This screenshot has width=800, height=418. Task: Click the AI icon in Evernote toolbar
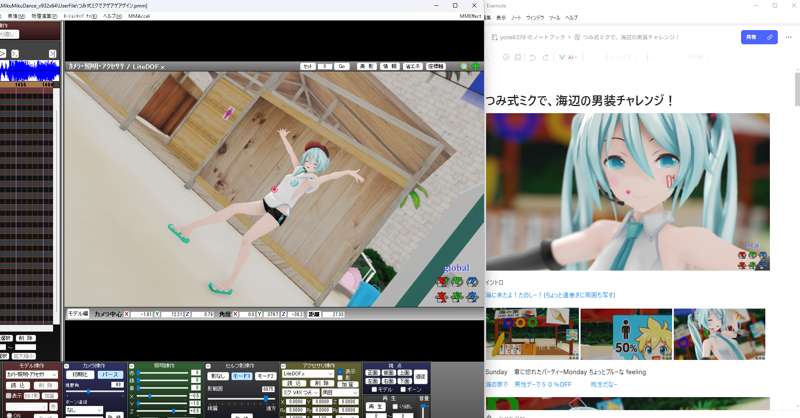point(563,57)
